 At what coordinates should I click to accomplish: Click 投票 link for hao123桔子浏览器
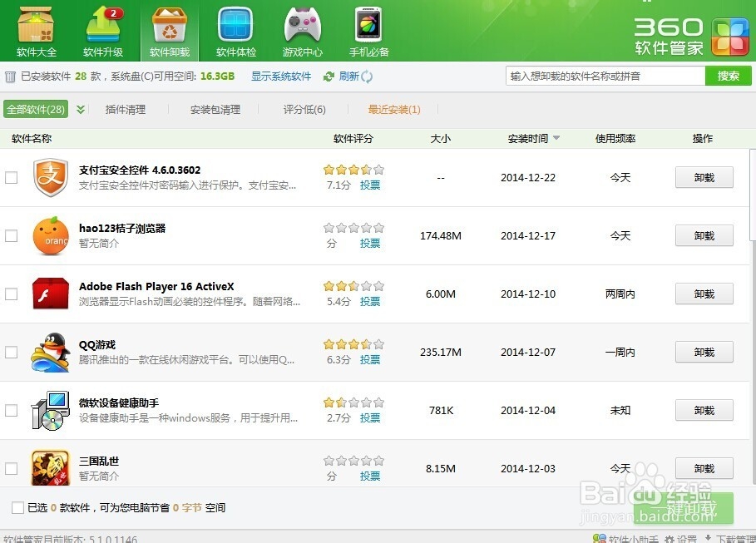[x=370, y=244]
